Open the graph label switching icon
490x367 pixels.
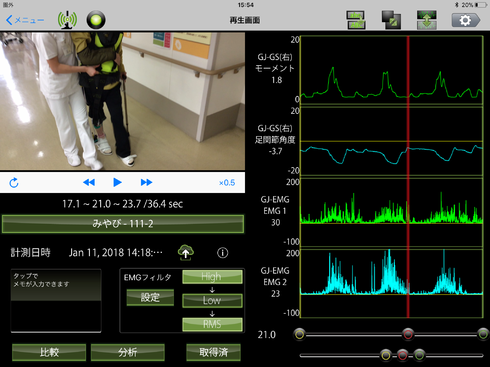(356, 20)
